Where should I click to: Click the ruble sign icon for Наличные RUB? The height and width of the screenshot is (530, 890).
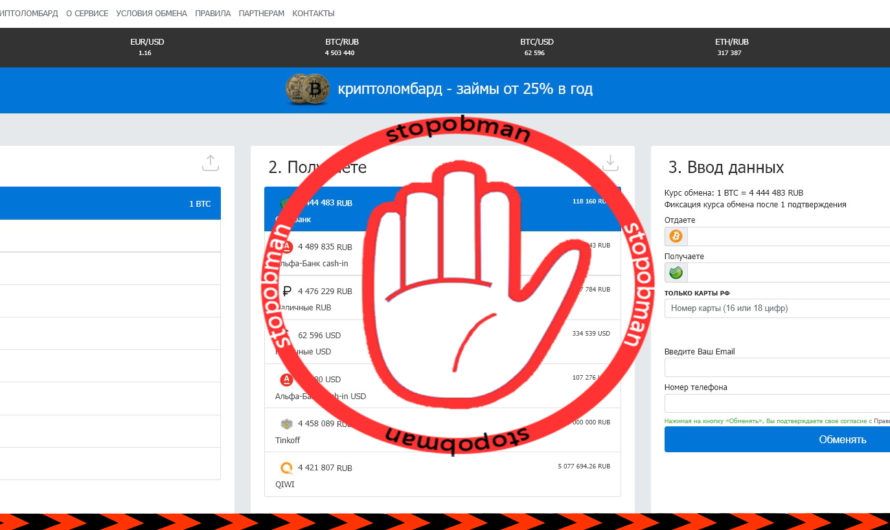(x=286, y=291)
